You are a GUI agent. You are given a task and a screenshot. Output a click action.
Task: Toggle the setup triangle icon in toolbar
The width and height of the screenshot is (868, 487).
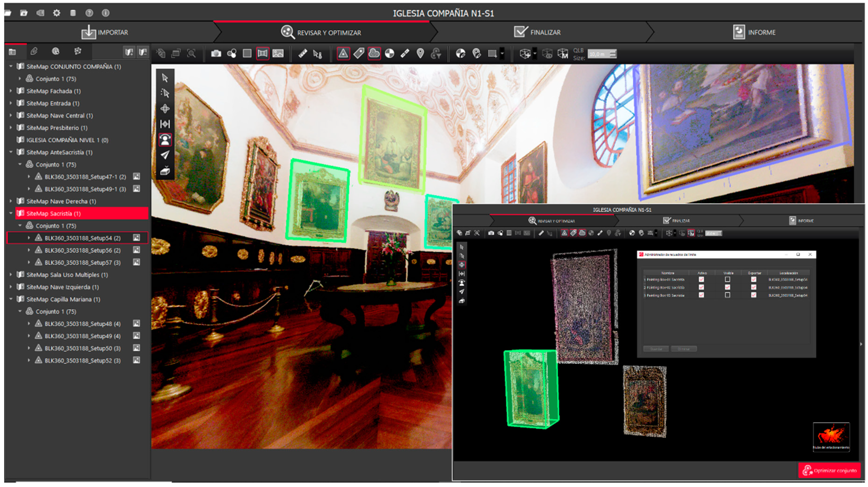343,54
